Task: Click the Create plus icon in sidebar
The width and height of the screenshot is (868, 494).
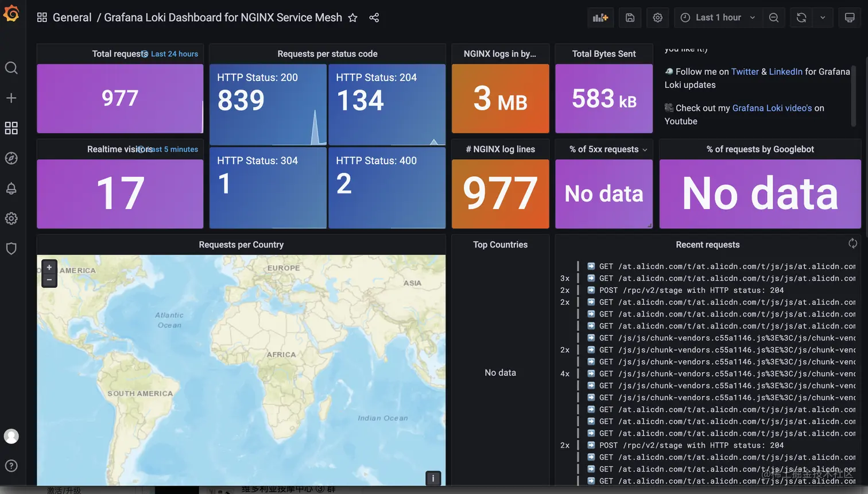Action: [x=11, y=98]
